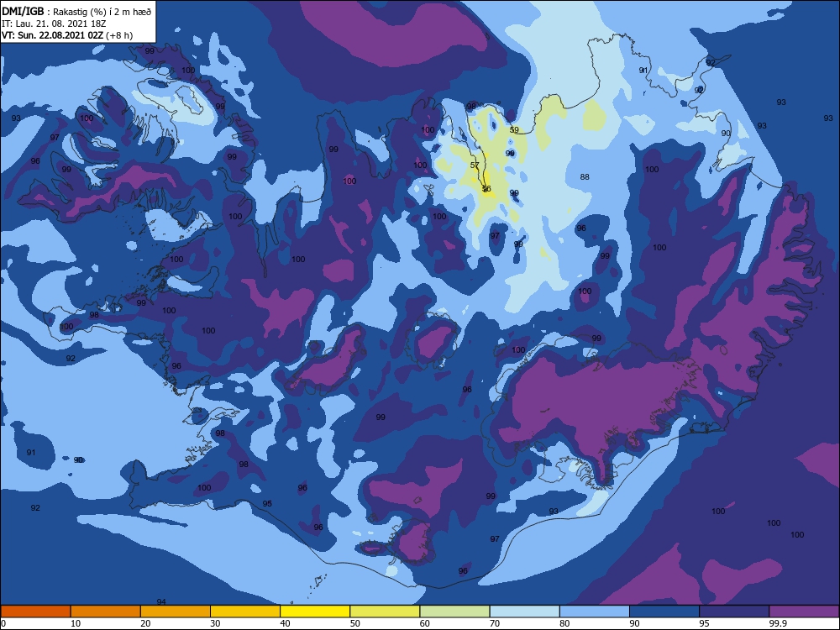Image resolution: width=840 pixels, height=630 pixels.
Task: Click the purple legend swatch above 99.9
Action: tap(804, 612)
